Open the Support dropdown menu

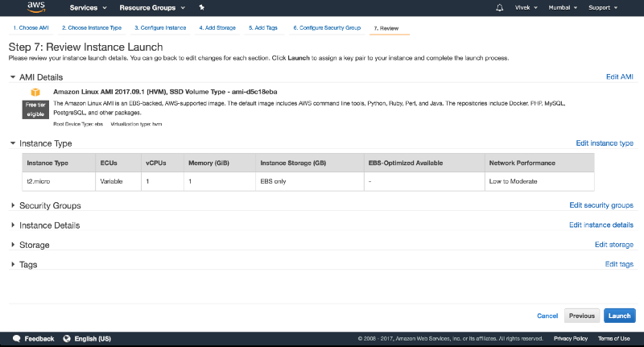(x=602, y=8)
